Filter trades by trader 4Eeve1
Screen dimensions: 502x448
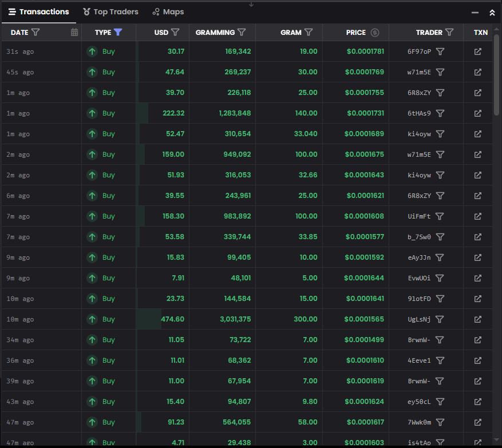[x=441, y=360]
